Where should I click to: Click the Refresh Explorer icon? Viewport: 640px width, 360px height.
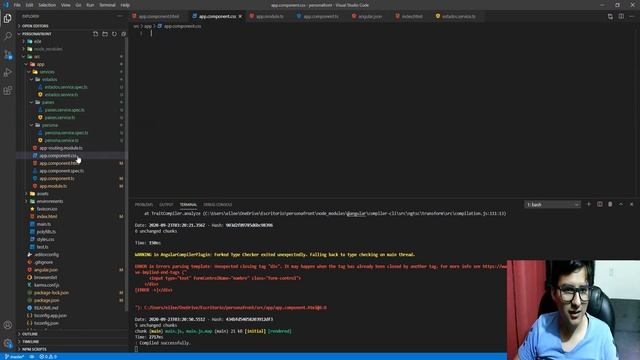[x=114, y=34]
